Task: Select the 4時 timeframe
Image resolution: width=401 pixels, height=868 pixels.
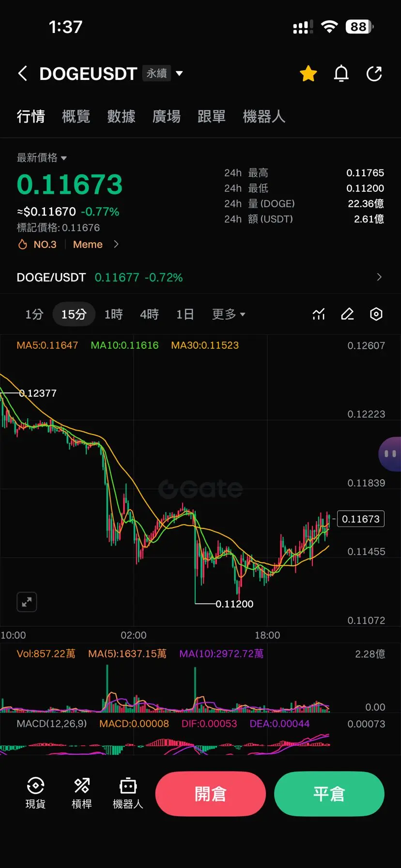Action: click(x=150, y=314)
